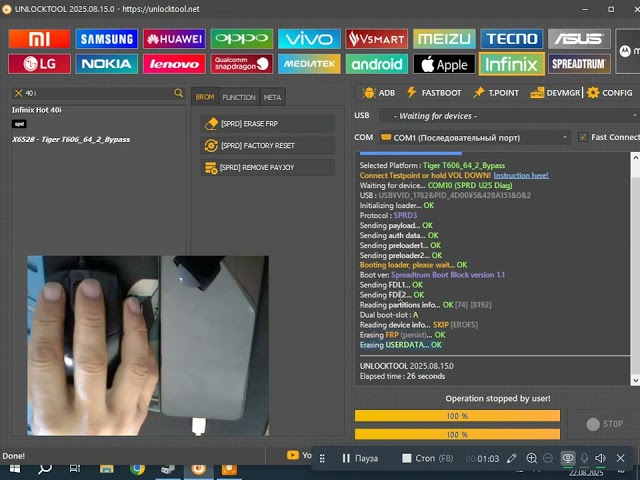This screenshot has width=640, height=480.
Task: Switch to the META tab
Action: coord(272,97)
